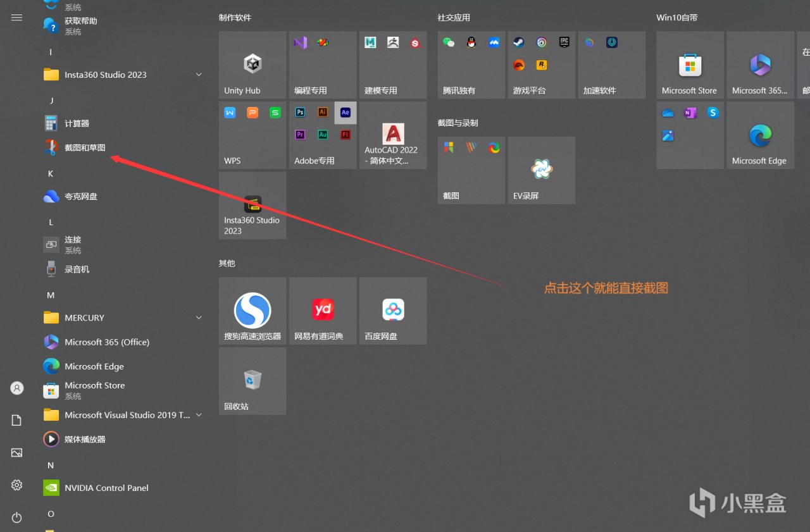
Task: Open the 百度网盘 tile
Action: pos(393,311)
